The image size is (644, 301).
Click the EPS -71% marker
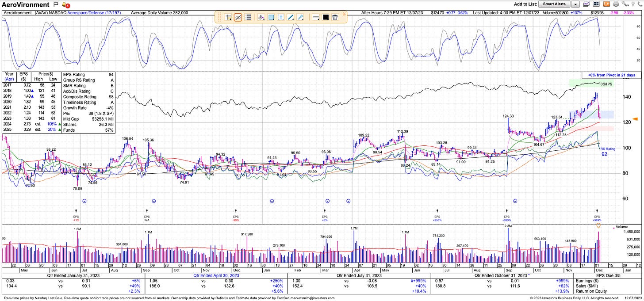tap(76, 216)
